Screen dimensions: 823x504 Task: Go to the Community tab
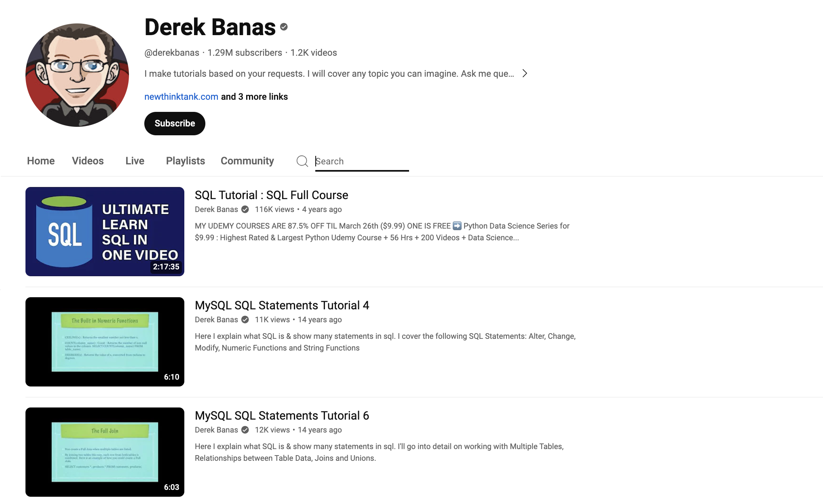coord(247,161)
